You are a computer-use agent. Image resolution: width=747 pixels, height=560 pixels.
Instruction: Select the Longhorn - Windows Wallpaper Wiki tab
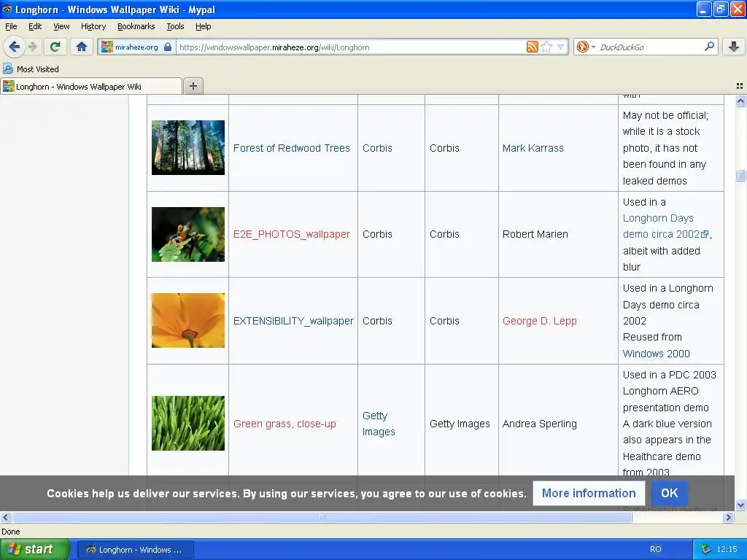91,86
